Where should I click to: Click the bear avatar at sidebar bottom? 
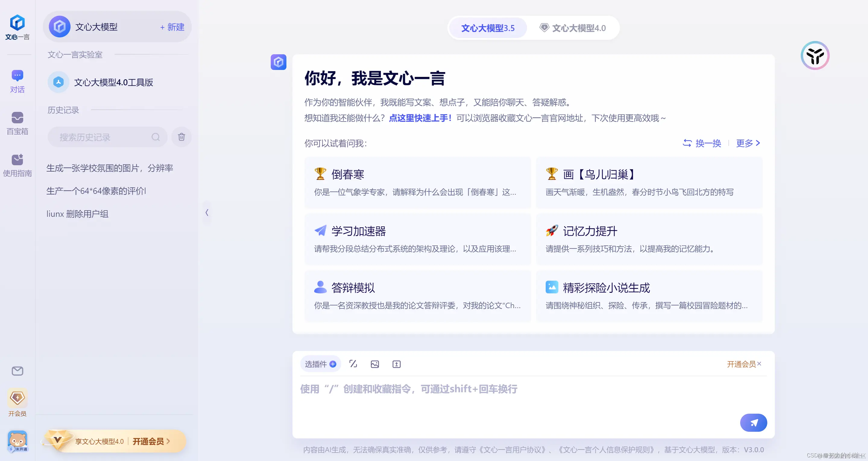[x=17, y=441]
